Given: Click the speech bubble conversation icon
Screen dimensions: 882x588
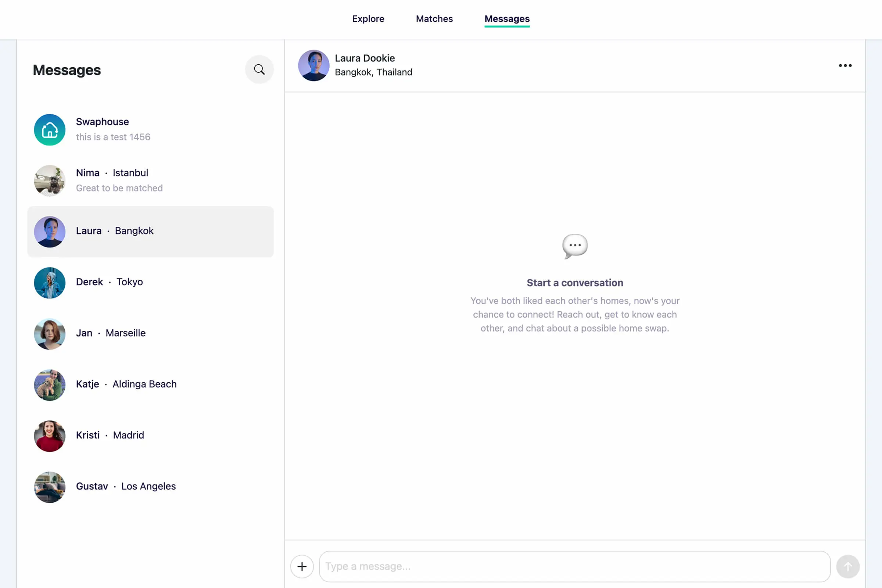Looking at the screenshot, I should [574, 246].
